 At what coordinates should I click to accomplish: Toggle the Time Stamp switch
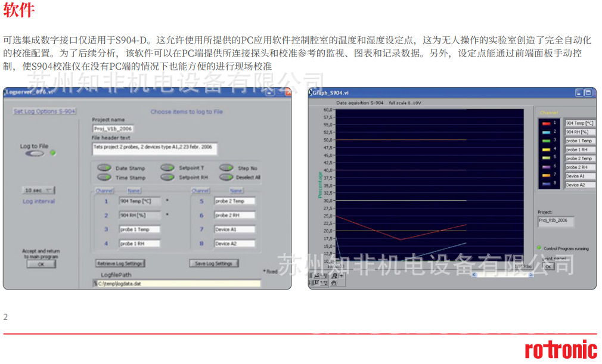pyautogui.click(x=104, y=177)
